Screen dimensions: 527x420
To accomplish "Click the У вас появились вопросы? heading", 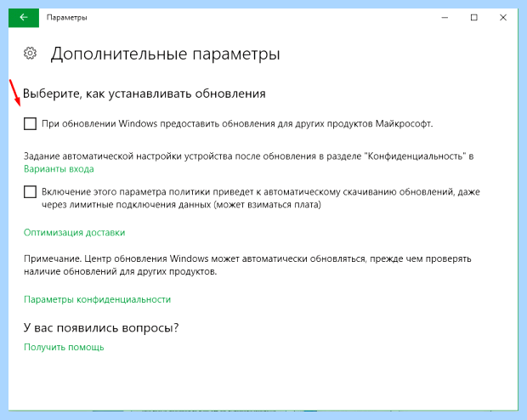I will [x=101, y=327].
